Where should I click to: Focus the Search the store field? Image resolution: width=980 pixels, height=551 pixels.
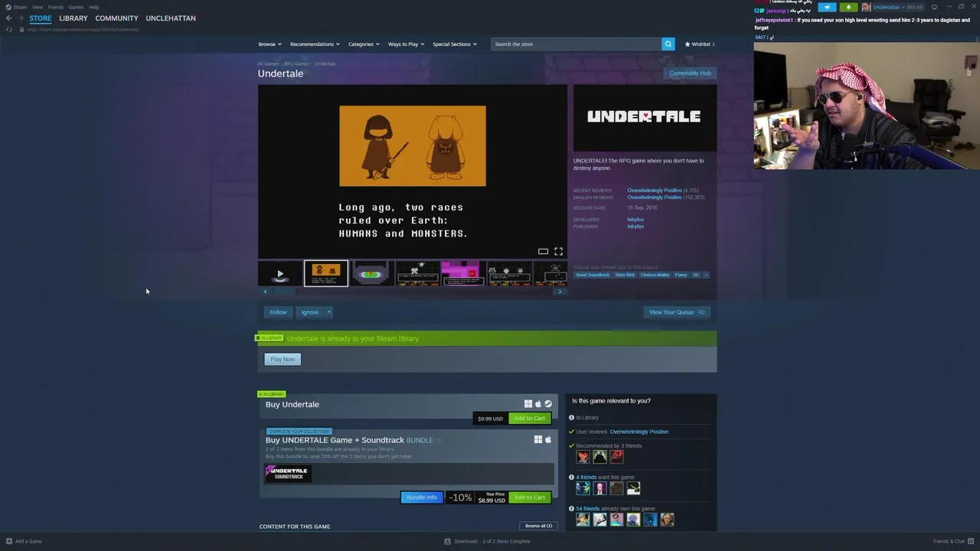coord(577,44)
